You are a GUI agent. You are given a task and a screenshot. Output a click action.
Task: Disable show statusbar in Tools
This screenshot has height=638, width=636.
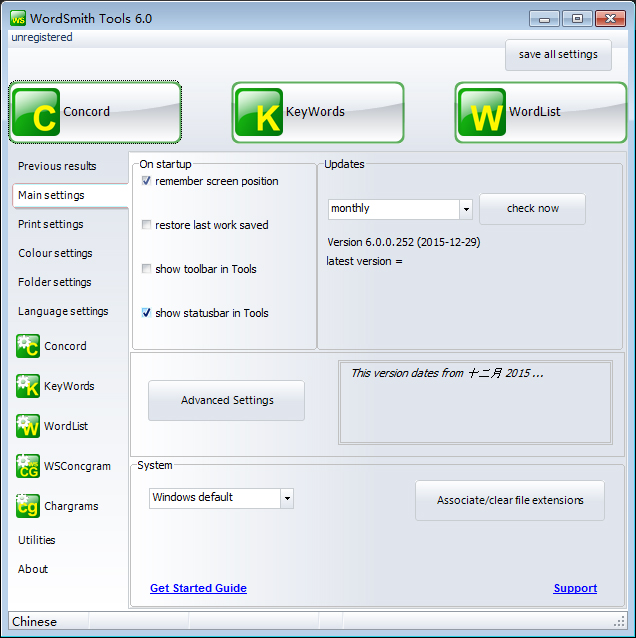[146, 312]
